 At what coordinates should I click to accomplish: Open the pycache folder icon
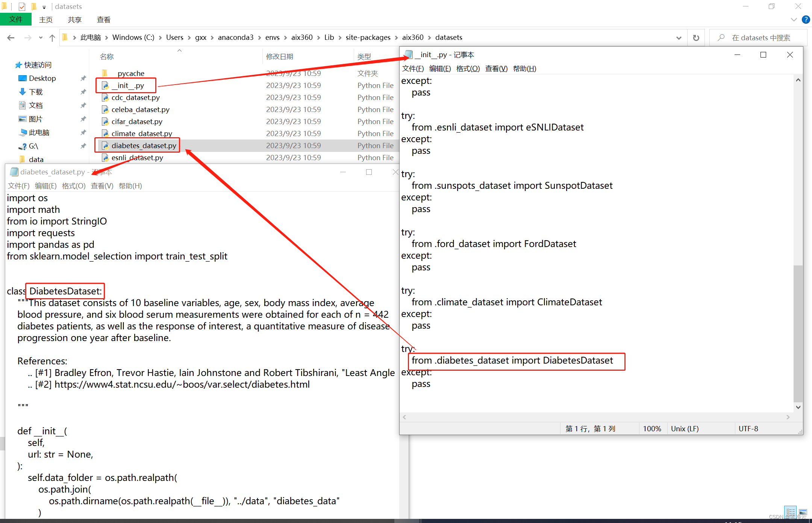point(105,73)
